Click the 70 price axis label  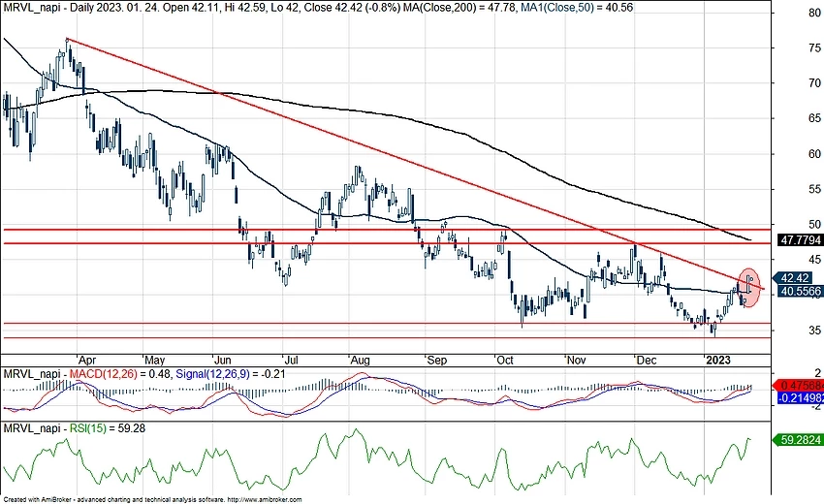pyautogui.click(x=814, y=83)
